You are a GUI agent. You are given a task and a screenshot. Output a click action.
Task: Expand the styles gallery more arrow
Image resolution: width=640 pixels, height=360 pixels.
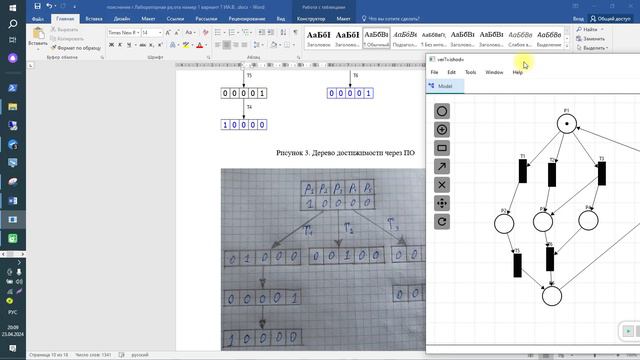[567, 46]
